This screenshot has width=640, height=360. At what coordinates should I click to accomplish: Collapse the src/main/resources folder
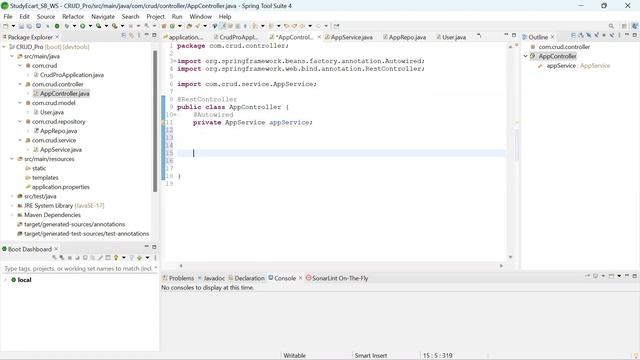(x=12, y=159)
